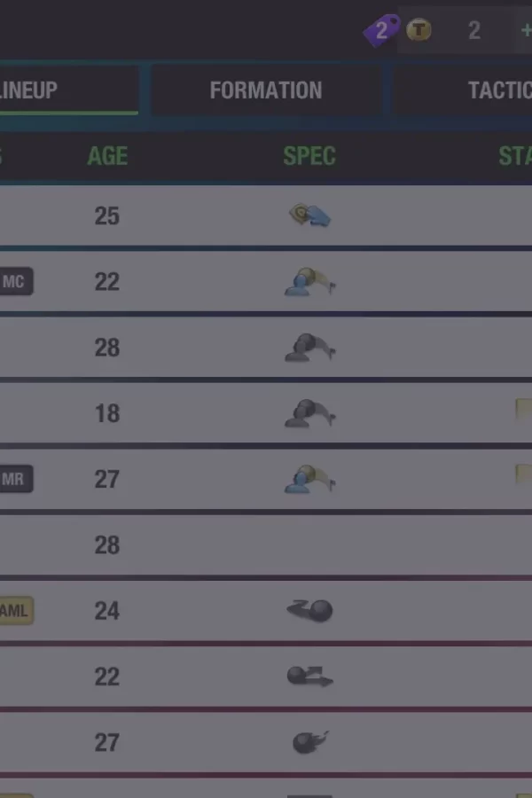532x798 pixels.
Task: Tap the specialty icon in the MR row
Action: 309,479
